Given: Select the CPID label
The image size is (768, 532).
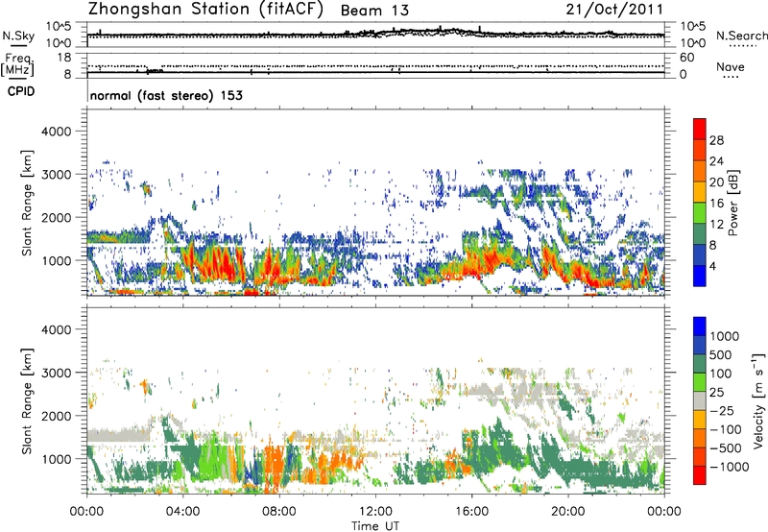Looking at the screenshot, I should (21, 91).
